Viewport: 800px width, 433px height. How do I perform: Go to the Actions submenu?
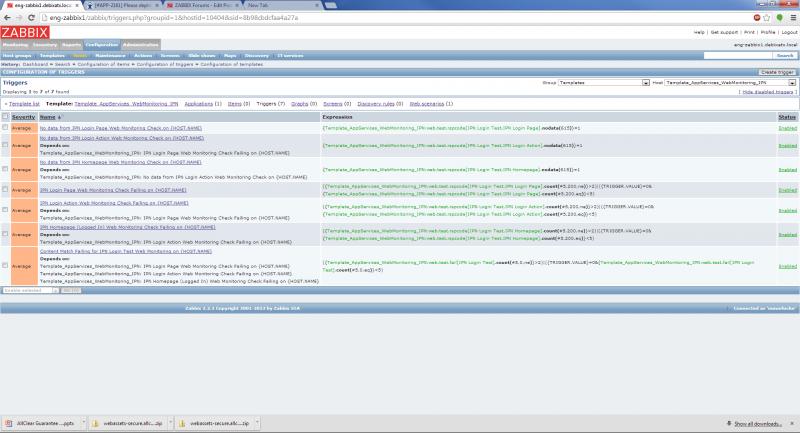click(x=143, y=56)
